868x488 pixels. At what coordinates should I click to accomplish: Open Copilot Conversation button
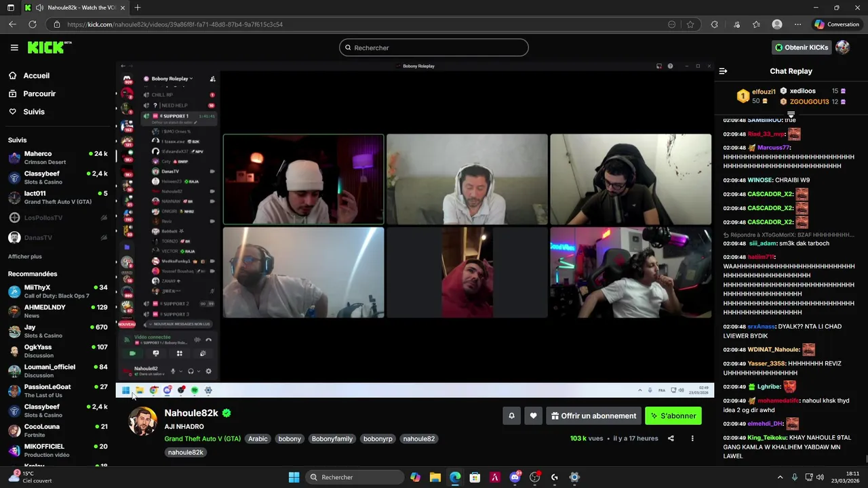click(x=837, y=24)
